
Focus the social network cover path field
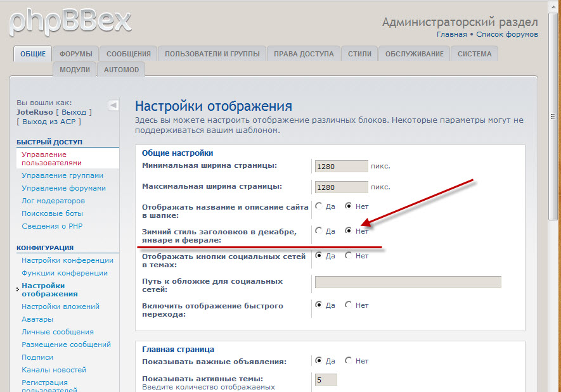[x=408, y=282]
